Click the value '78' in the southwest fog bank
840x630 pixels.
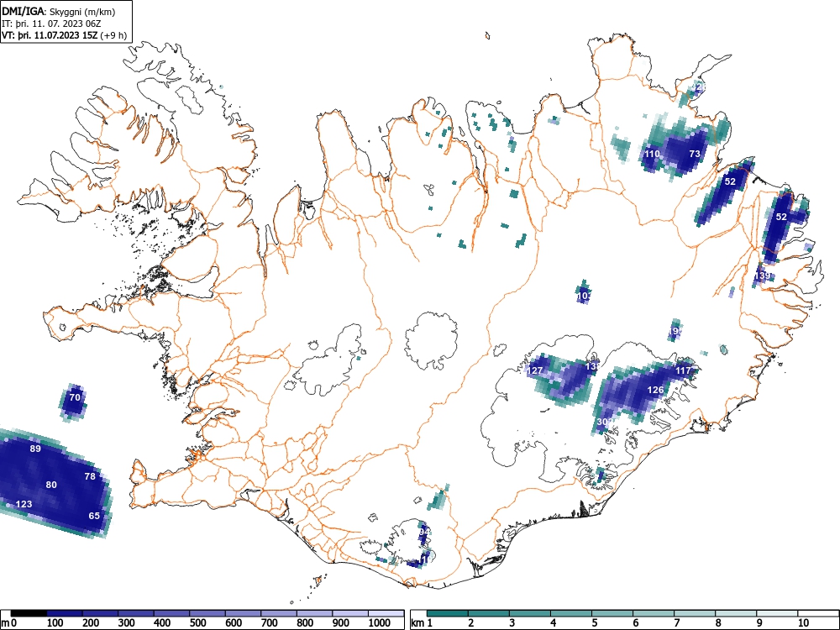90,476
